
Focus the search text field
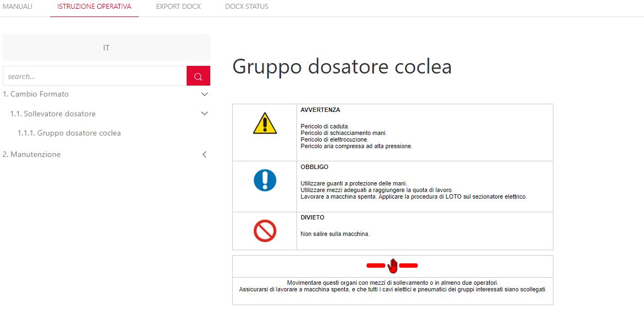coord(94,76)
